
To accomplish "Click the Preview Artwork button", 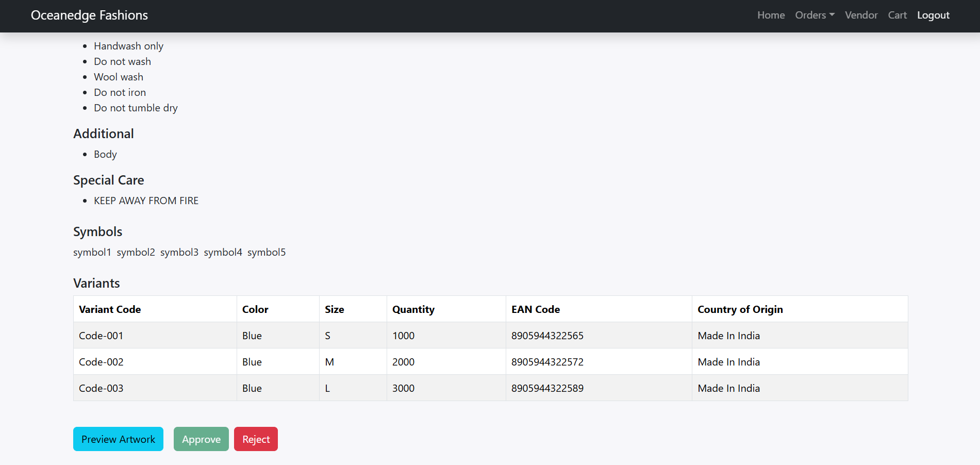I will click(118, 439).
